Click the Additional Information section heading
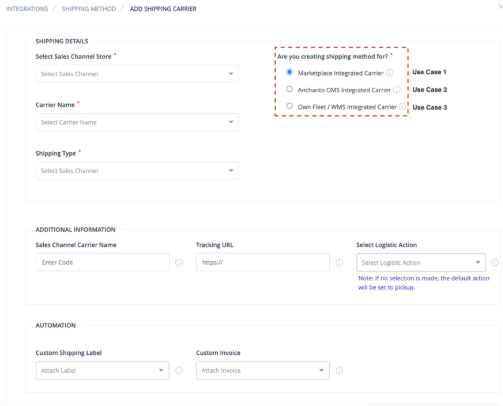 [x=75, y=230]
